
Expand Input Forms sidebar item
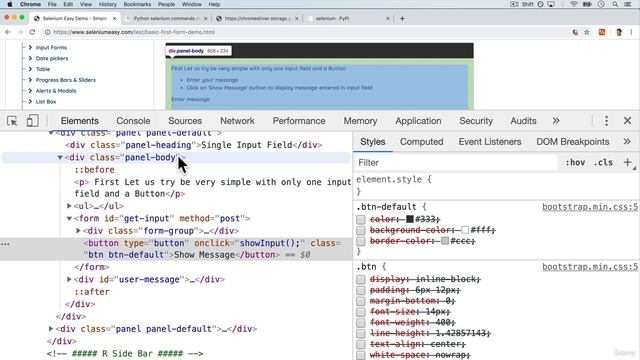30,48
